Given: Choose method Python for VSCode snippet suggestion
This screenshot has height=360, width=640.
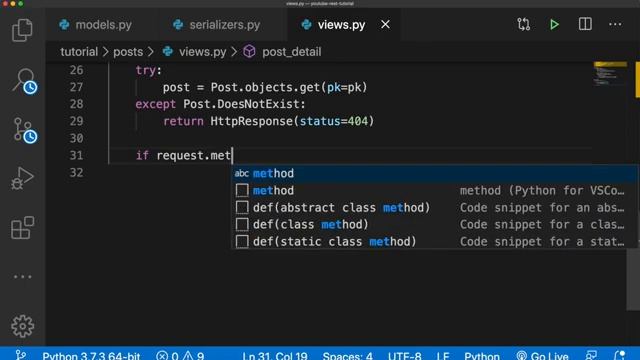Looking at the screenshot, I should 434,191.
